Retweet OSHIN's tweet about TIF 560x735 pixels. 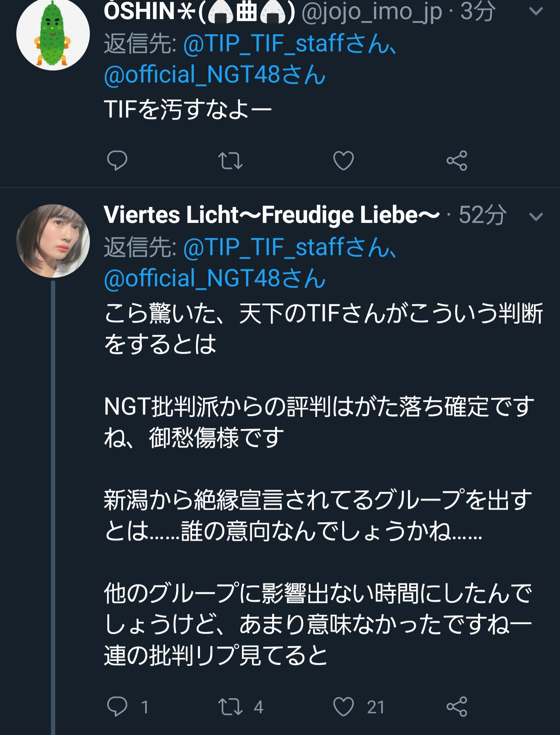point(230,161)
